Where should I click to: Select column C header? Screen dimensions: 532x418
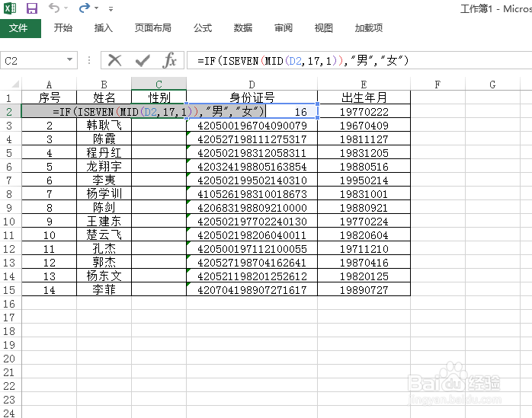(x=159, y=84)
